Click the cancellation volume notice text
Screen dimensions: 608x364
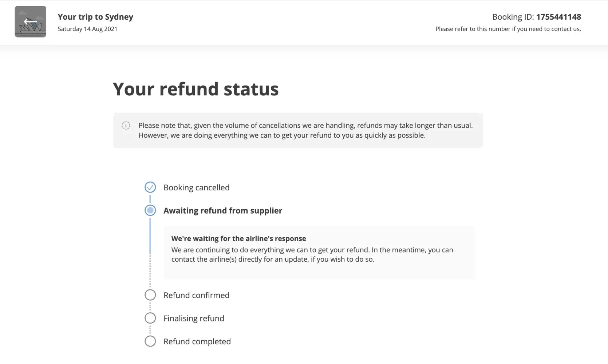pos(305,130)
